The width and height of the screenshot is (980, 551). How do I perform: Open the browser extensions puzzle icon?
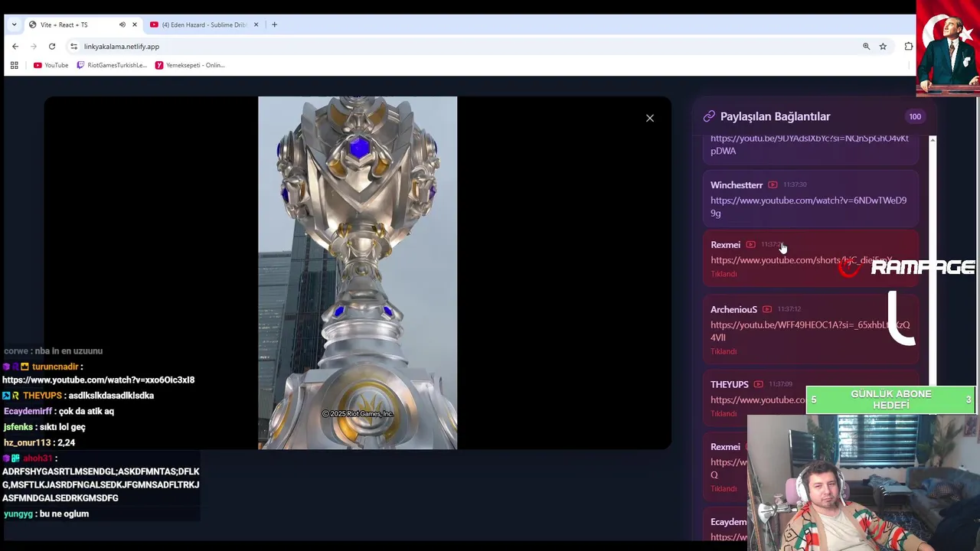[x=909, y=47]
